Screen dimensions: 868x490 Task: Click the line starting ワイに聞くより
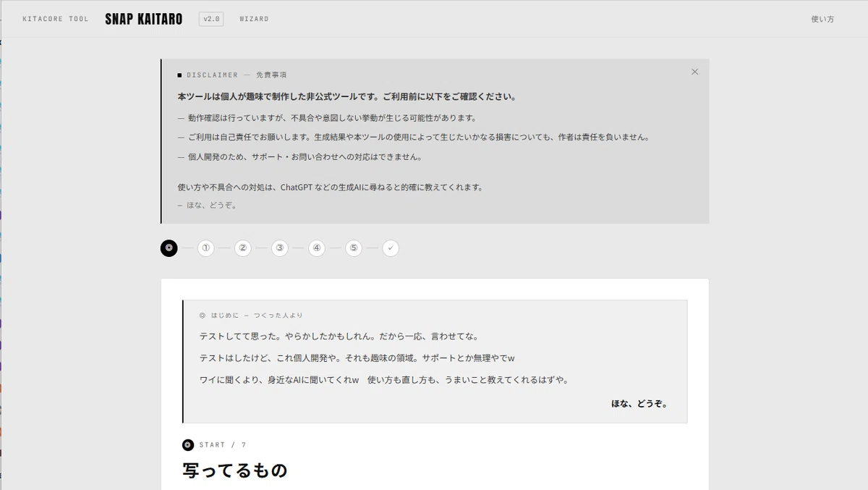coord(384,380)
